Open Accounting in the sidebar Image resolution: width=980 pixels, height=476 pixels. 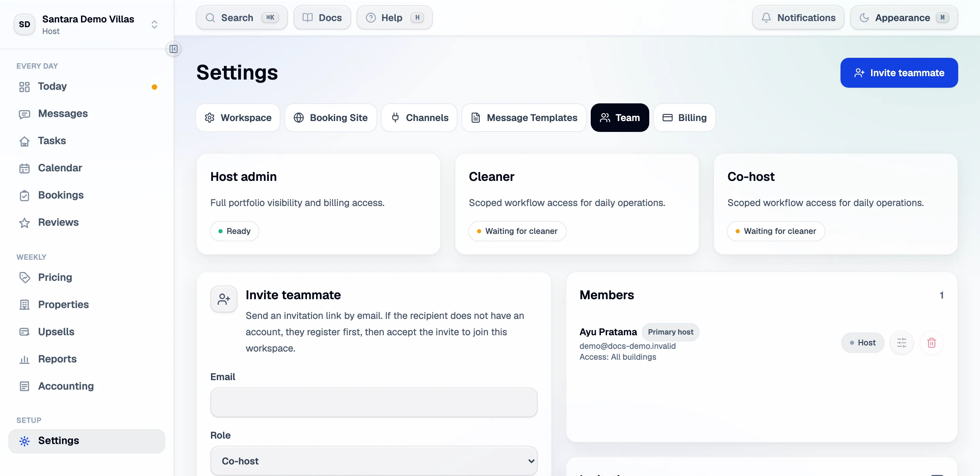[x=87, y=386]
